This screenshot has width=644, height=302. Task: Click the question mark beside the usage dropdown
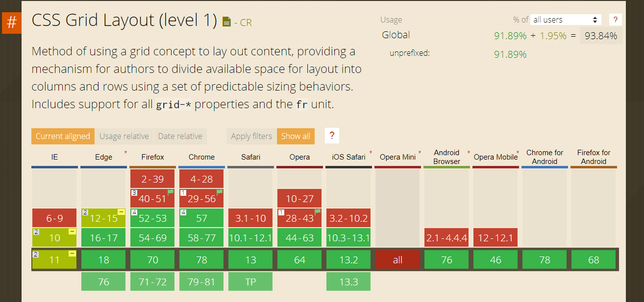(616, 20)
